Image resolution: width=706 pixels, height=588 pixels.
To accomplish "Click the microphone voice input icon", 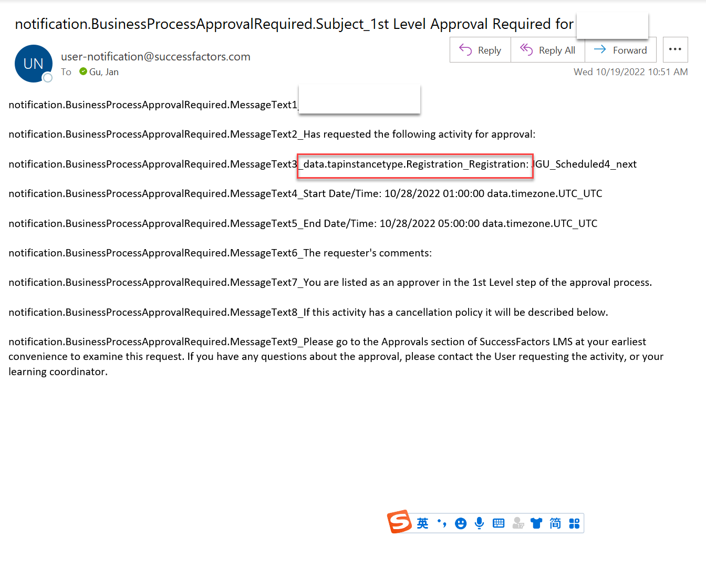I will pos(479,523).
